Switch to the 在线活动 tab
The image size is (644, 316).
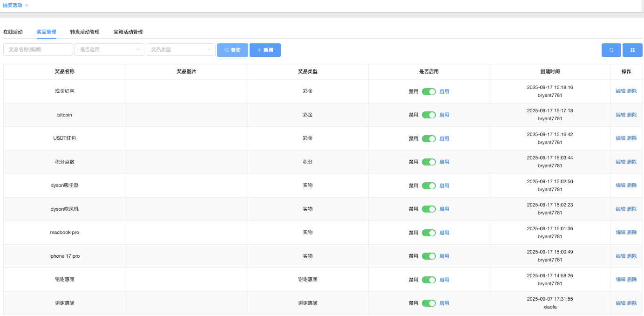(x=13, y=32)
